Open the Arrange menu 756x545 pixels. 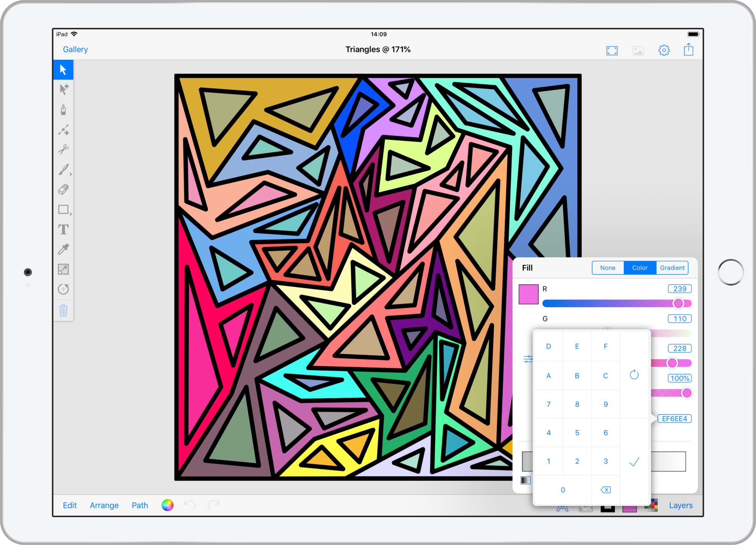[104, 505]
